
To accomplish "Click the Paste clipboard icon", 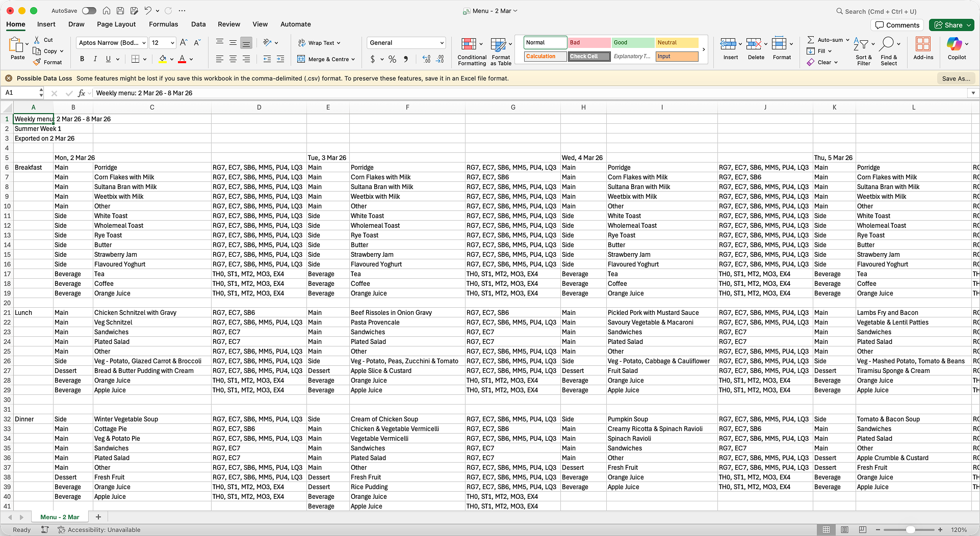I will (16, 45).
